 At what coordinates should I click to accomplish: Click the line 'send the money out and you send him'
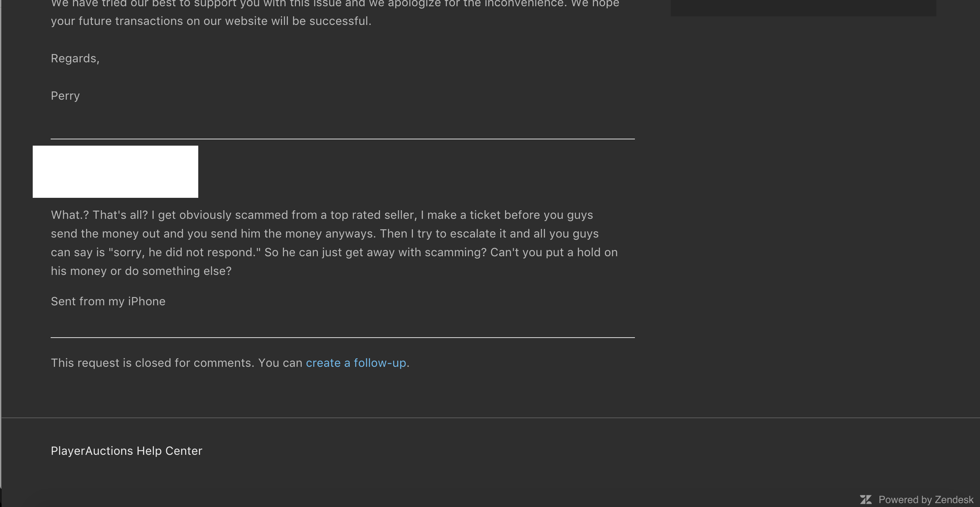325,234
